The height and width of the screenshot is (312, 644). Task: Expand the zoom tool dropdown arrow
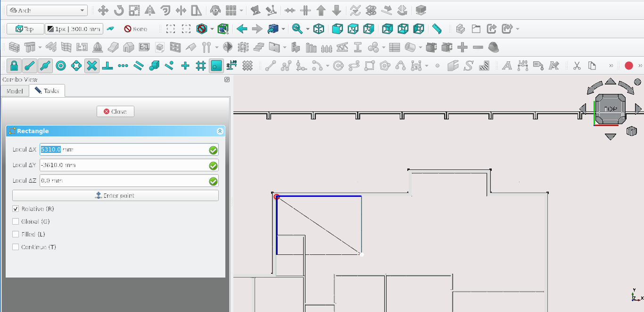coord(307,29)
